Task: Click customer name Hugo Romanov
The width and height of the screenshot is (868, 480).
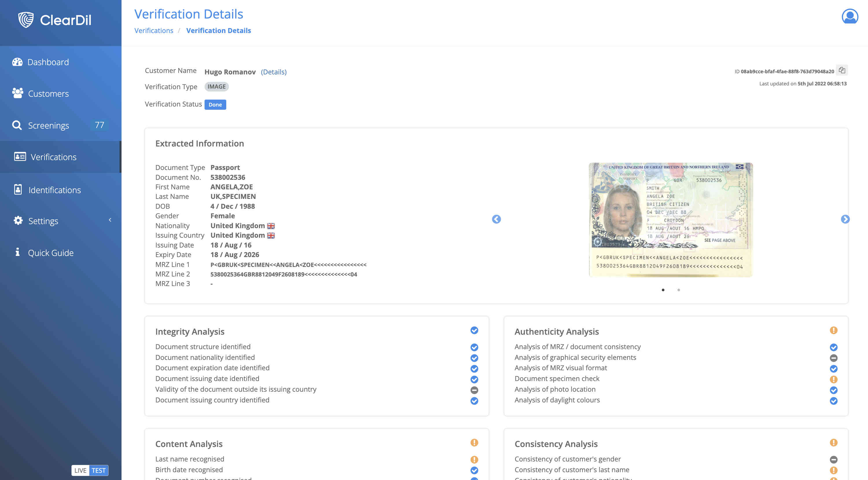Action: (230, 72)
